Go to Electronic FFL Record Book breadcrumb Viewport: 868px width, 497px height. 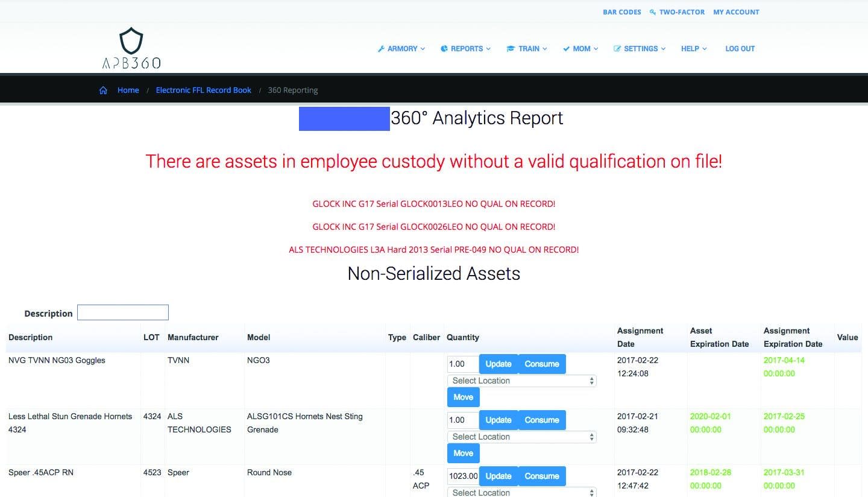pyautogui.click(x=203, y=90)
